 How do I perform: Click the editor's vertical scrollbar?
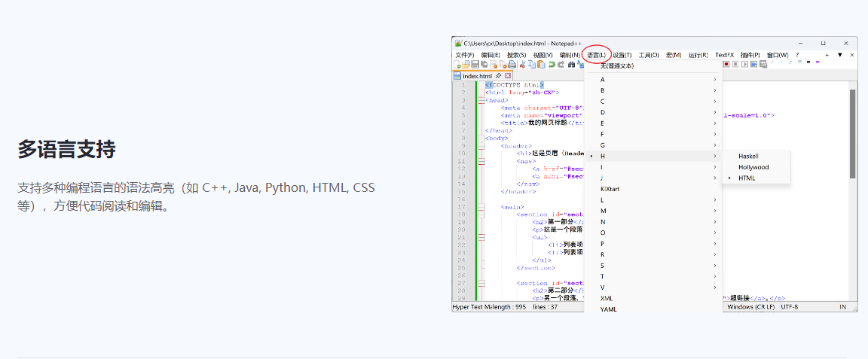tap(853, 134)
